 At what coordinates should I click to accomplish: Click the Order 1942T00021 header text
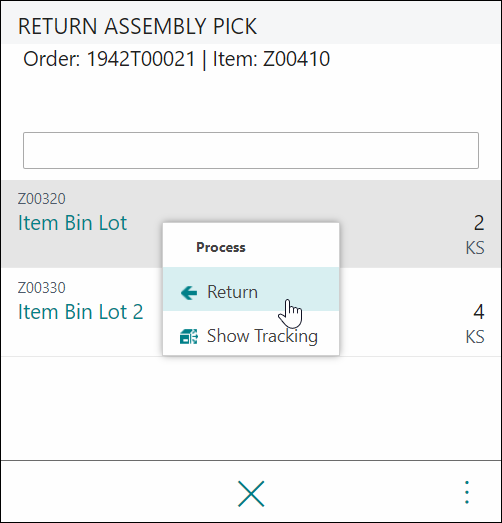point(109,59)
